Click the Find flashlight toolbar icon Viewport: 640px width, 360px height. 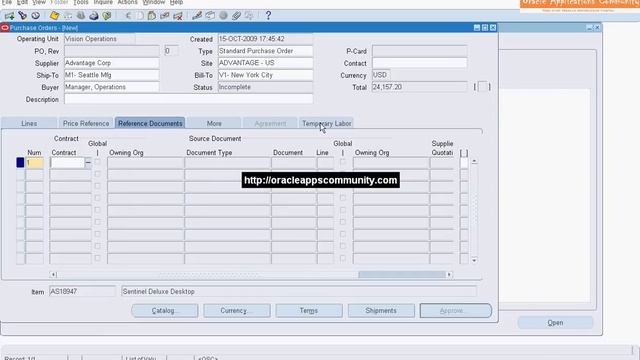[x=22, y=16]
